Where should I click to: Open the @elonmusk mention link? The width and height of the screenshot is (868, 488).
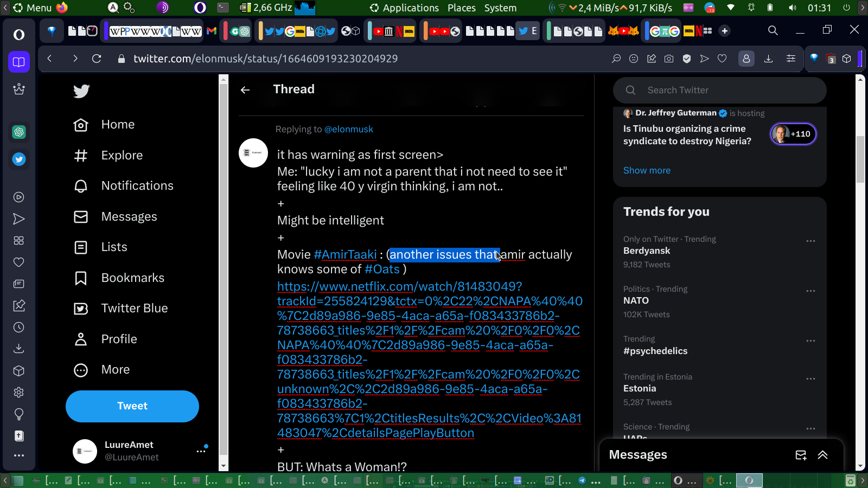pos(349,130)
